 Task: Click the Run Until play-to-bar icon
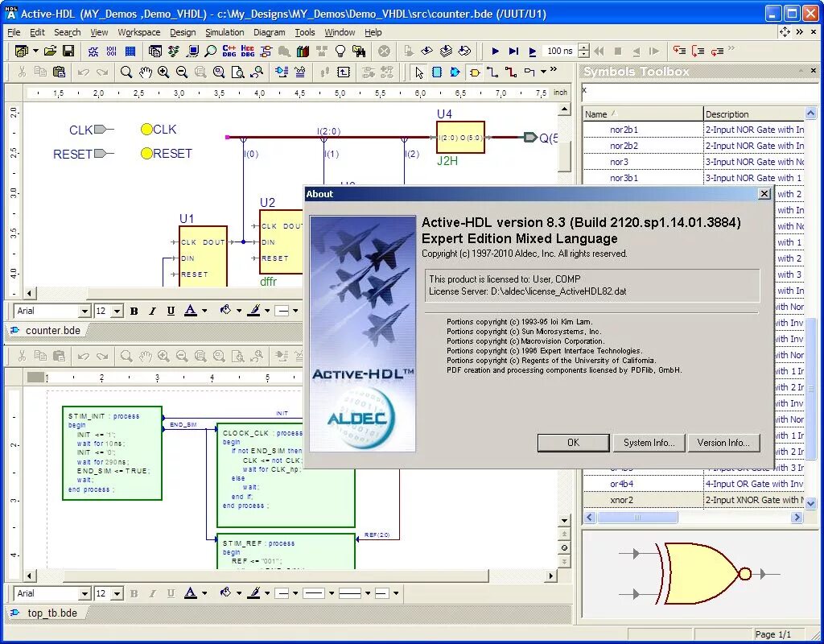pos(513,51)
